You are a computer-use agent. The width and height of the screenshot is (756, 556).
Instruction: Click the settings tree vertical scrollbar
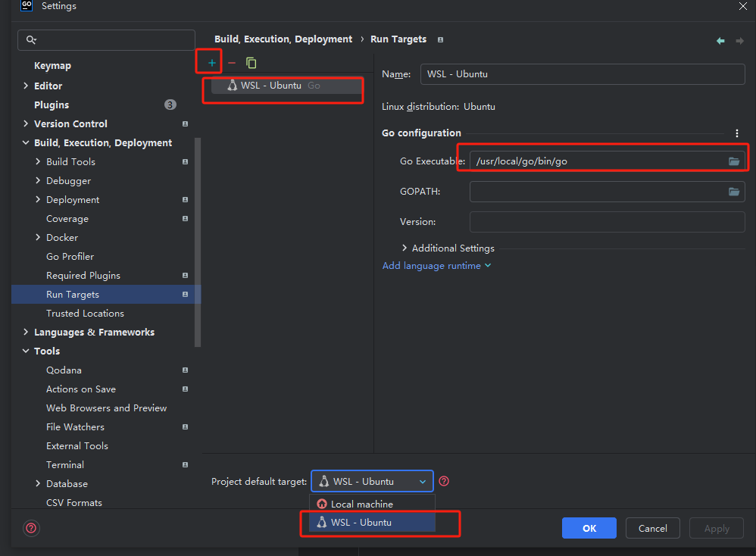point(198,242)
